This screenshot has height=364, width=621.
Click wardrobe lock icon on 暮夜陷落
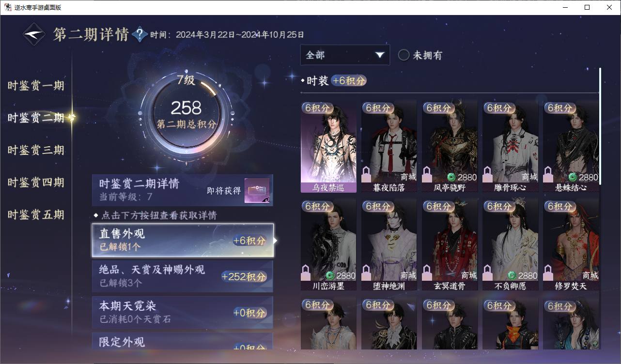point(366,174)
